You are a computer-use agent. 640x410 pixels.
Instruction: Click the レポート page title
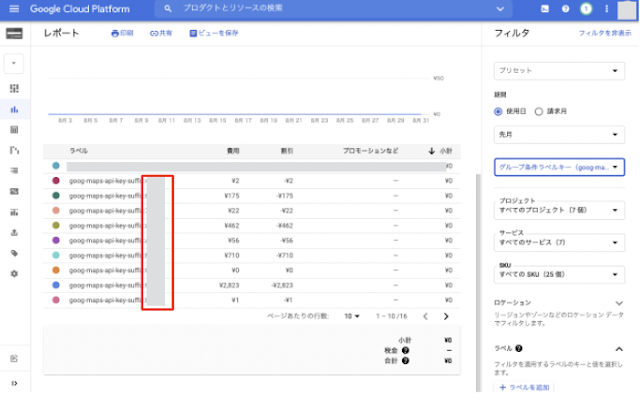(61, 33)
